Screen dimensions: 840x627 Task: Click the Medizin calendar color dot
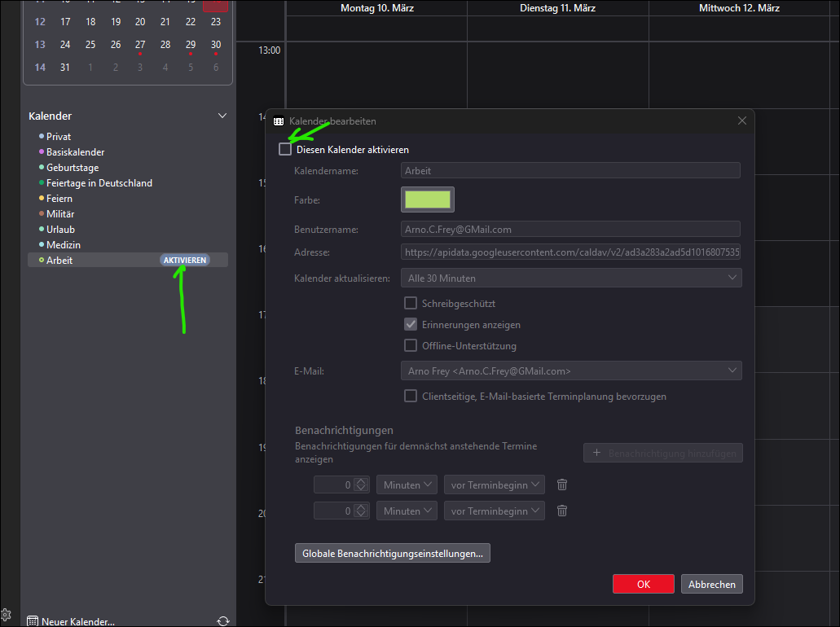(x=41, y=245)
